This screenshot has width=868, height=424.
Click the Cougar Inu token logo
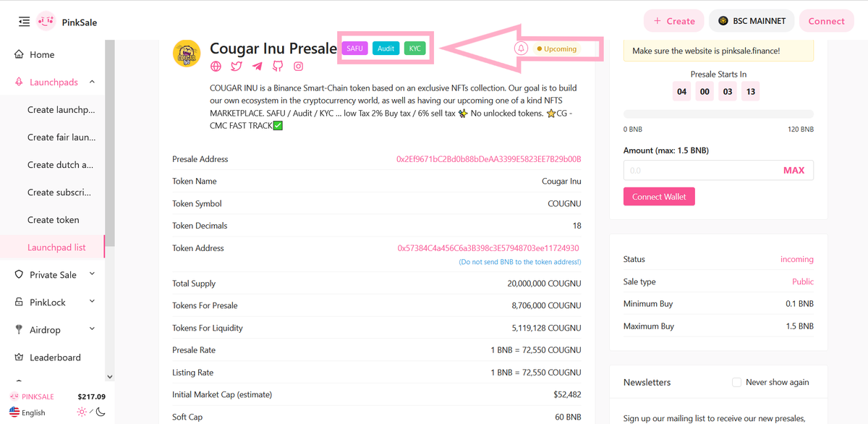[187, 54]
